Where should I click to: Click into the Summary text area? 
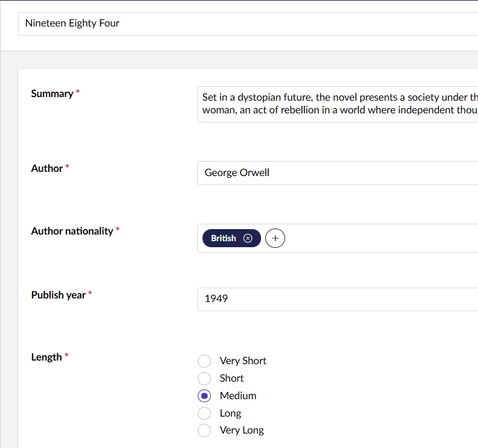click(x=338, y=104)
